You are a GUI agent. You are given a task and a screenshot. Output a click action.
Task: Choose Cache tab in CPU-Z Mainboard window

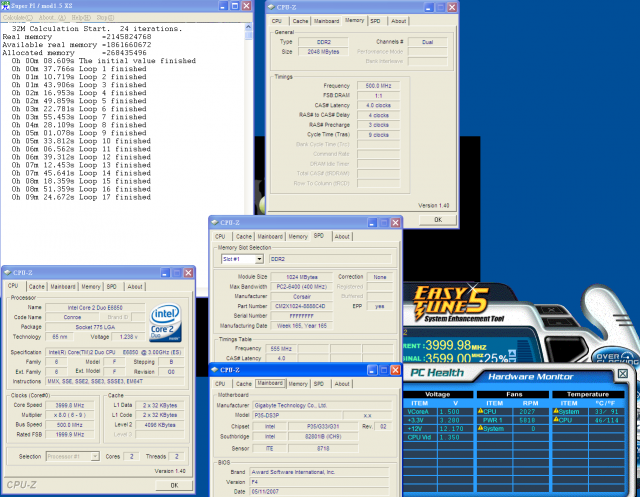pyautogui.click(x=244, y=384)
